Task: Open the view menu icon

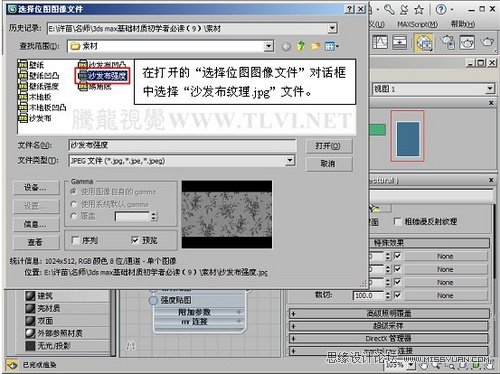Action: click(x=331, y=46)
